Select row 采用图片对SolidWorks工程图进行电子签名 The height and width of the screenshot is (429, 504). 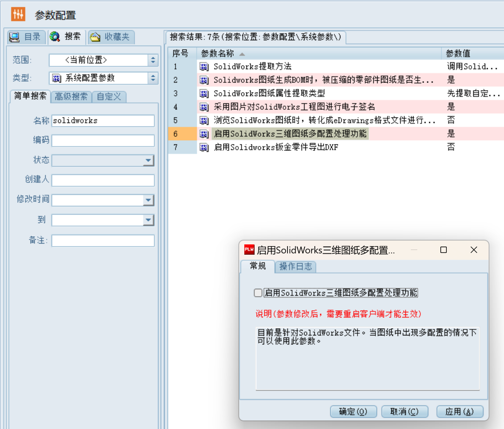click(x=336, y=107)
